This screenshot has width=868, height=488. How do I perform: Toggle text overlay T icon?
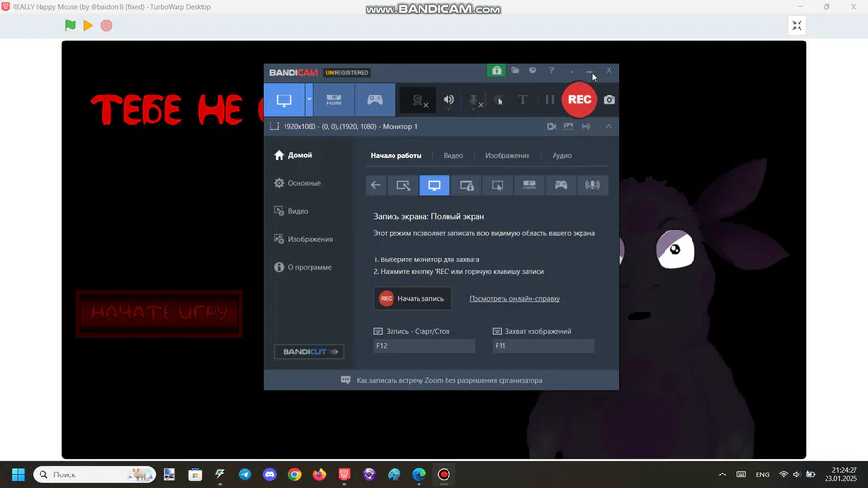[x=522, y=100]
